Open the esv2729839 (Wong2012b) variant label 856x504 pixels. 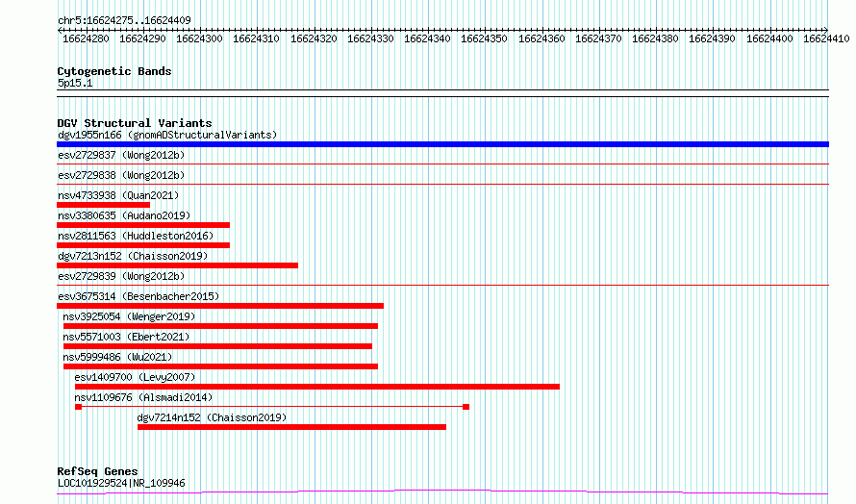coord(121,276)
